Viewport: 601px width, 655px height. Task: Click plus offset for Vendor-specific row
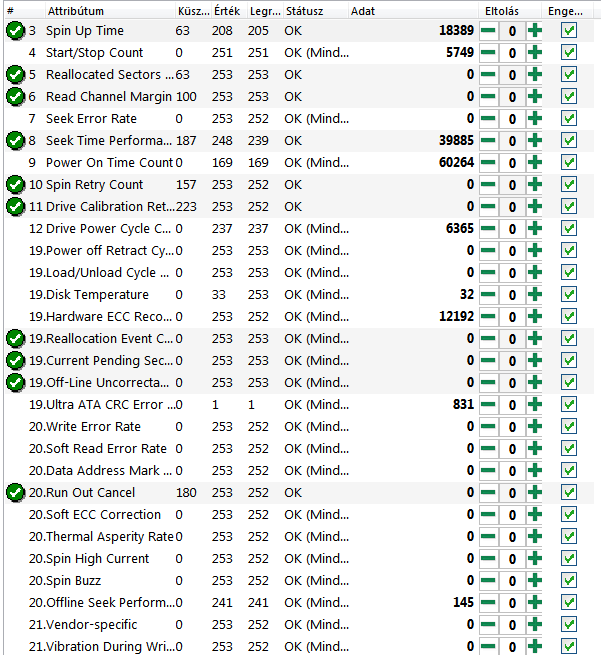(x=535, y=625)
